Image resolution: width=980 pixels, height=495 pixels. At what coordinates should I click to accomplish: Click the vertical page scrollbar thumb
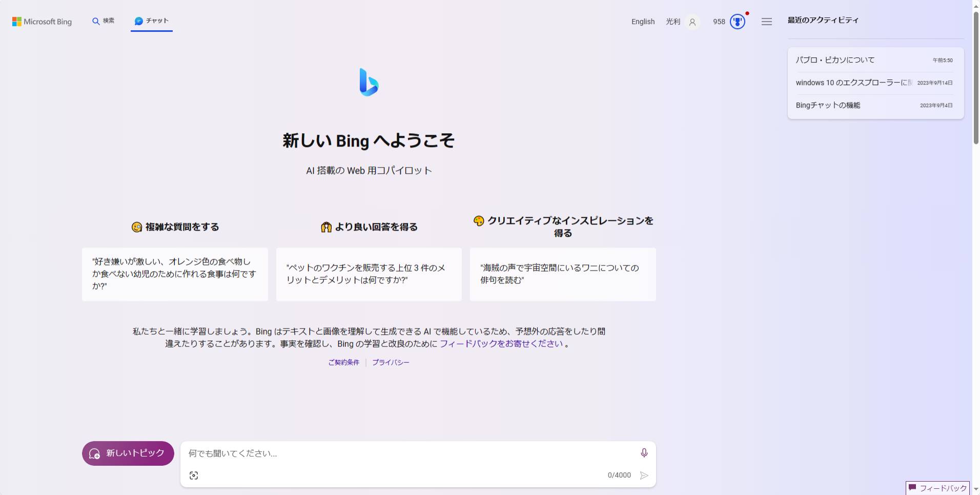[x=976, y=77]
